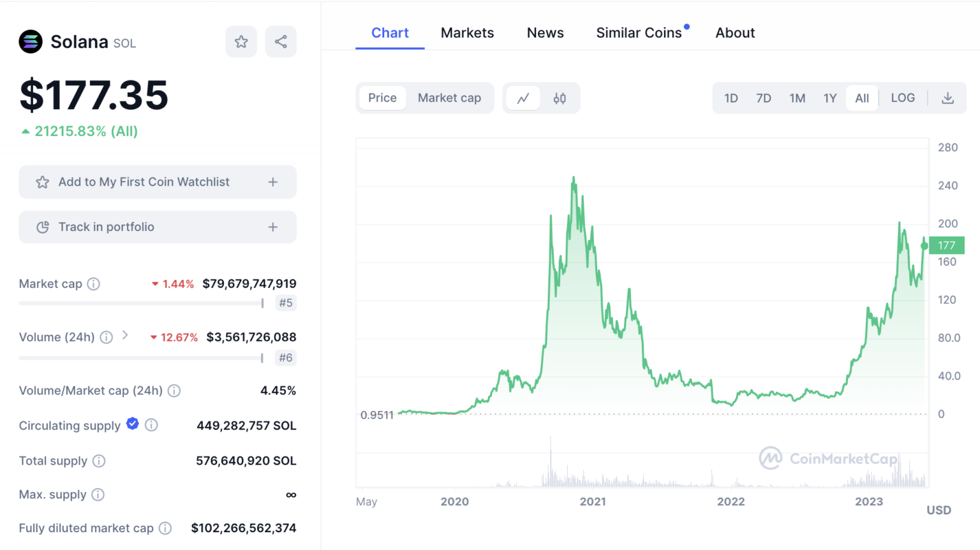Click the chart download icon
980x550 pixels.
point(947,98)
